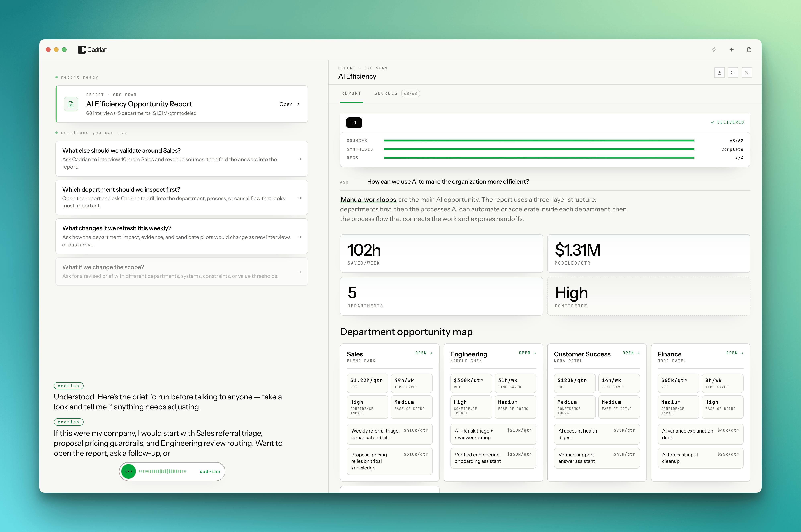Click arrow on 'validate around Sales' question

coord(299,159)
